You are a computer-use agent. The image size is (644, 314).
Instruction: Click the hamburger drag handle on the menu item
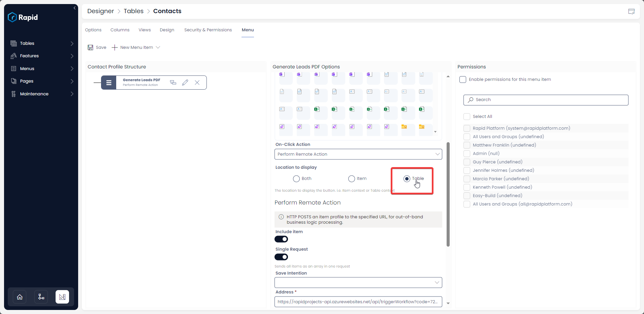point(108,82)
